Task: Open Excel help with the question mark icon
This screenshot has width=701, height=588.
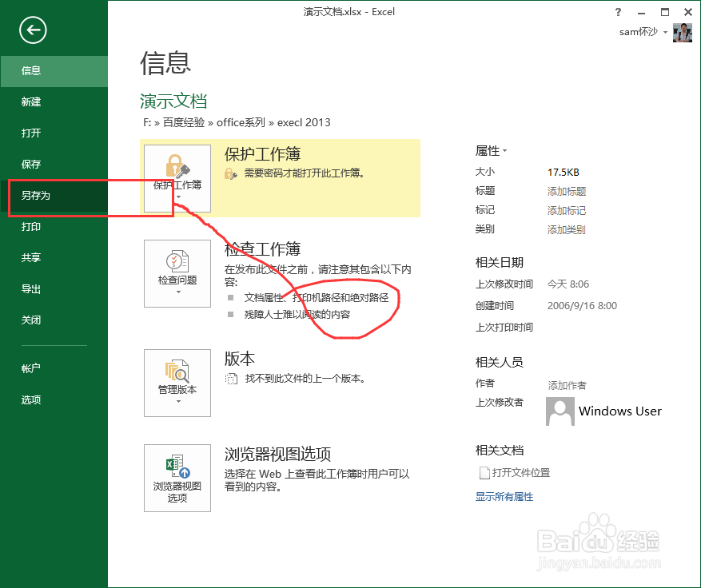Action: click(618, 12)
